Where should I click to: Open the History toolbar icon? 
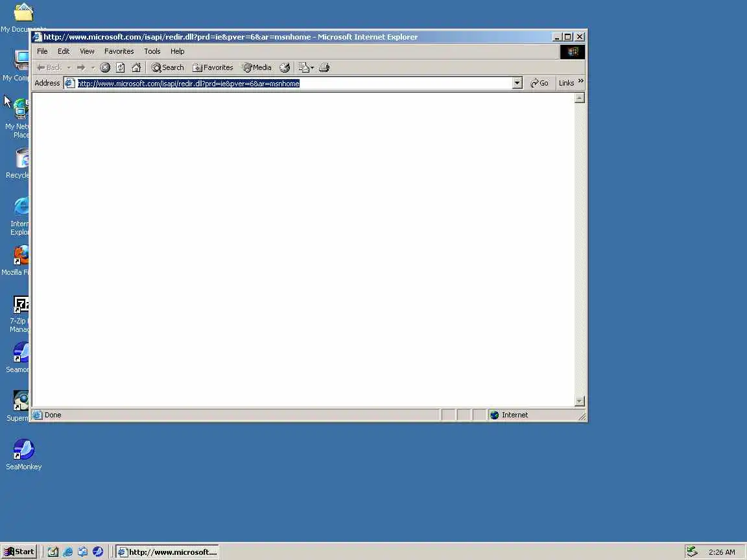285,67
